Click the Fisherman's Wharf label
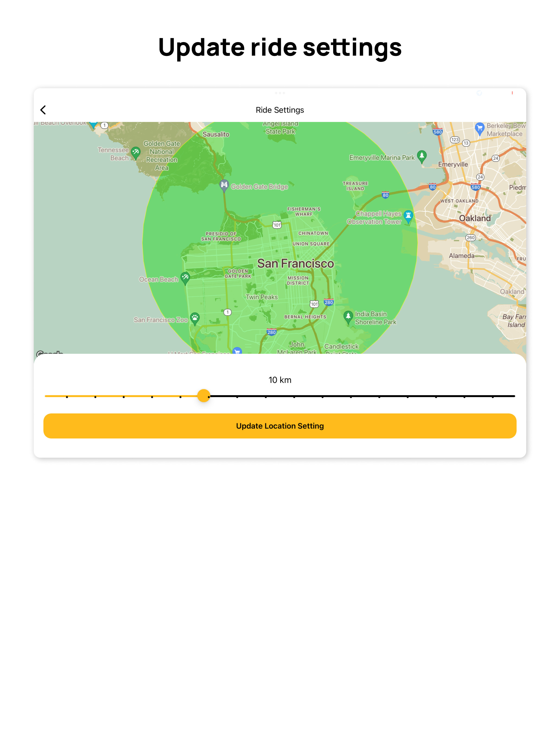Viewport: 560px width, 747px height. tap(304, 211)
